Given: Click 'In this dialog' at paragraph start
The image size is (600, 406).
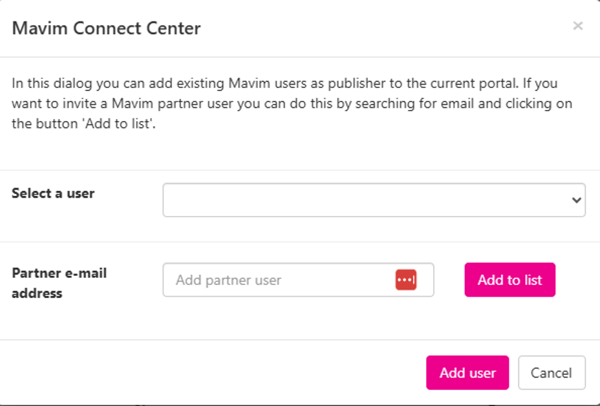Looking at the screenshot, I should coord(52,83).
